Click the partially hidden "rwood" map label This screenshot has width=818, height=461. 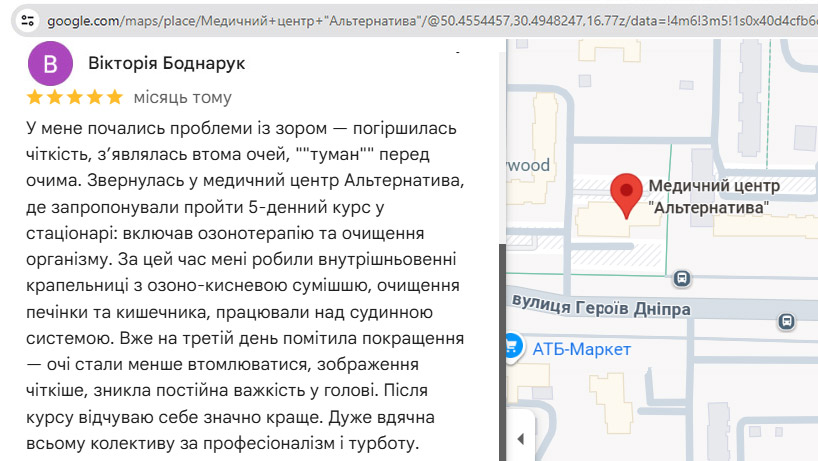tap(528, 165)
